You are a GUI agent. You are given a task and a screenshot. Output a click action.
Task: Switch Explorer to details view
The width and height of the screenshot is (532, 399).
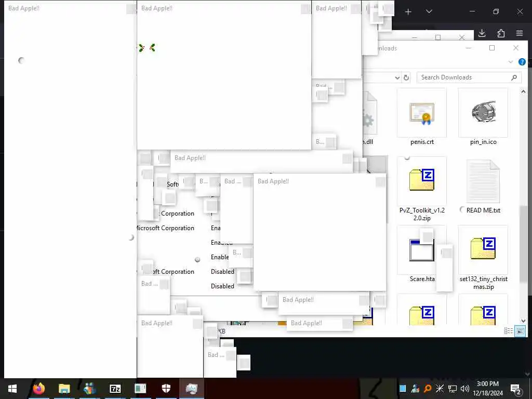click(x=508, y=331)
